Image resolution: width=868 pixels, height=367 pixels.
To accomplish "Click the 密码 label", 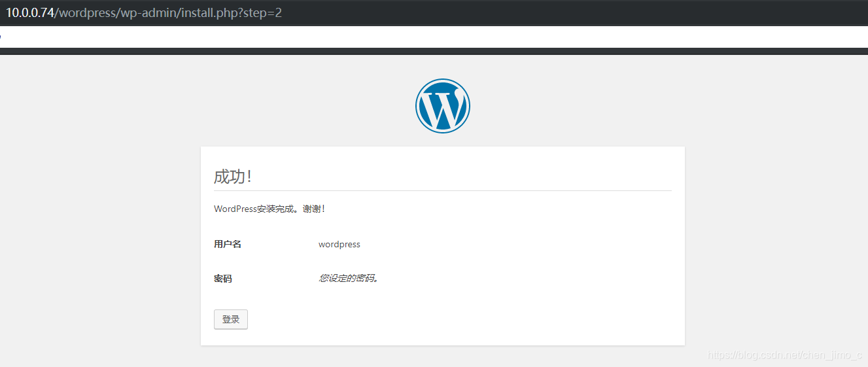I will point(223,279).
